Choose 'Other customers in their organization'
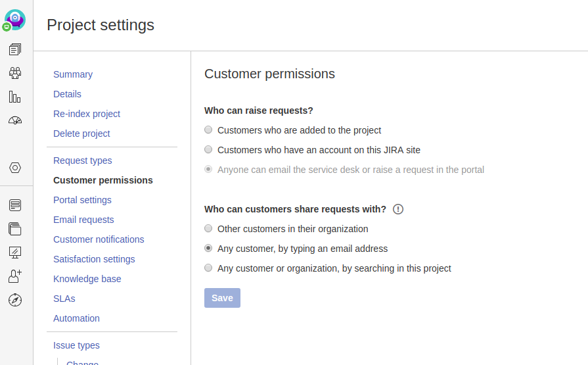 (208, 229)
